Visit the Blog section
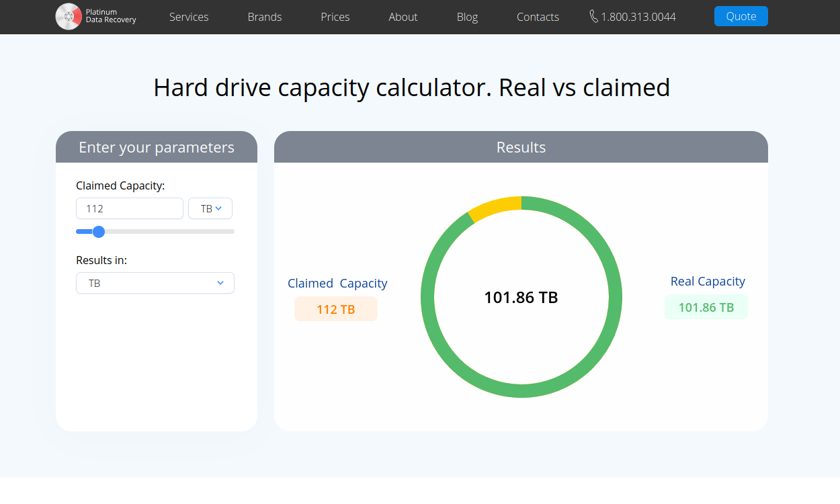840x504 pixels. tap(467, 17)
